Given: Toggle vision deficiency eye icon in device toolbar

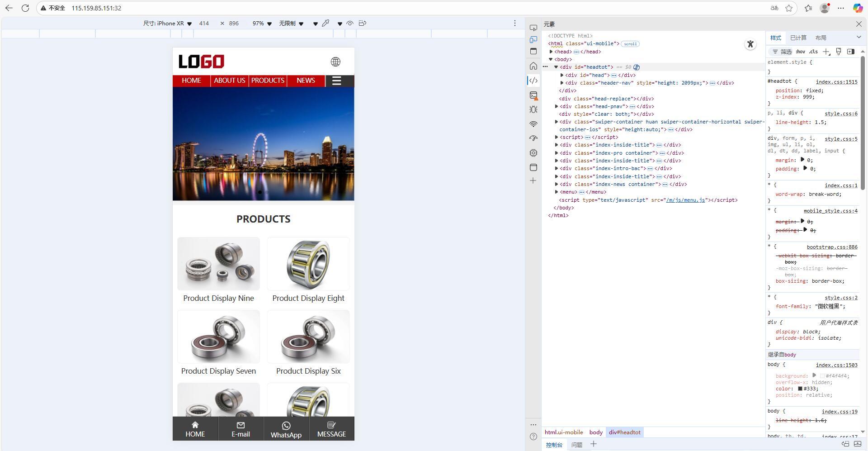Looking at the screenshot, I should pos(350,23).
